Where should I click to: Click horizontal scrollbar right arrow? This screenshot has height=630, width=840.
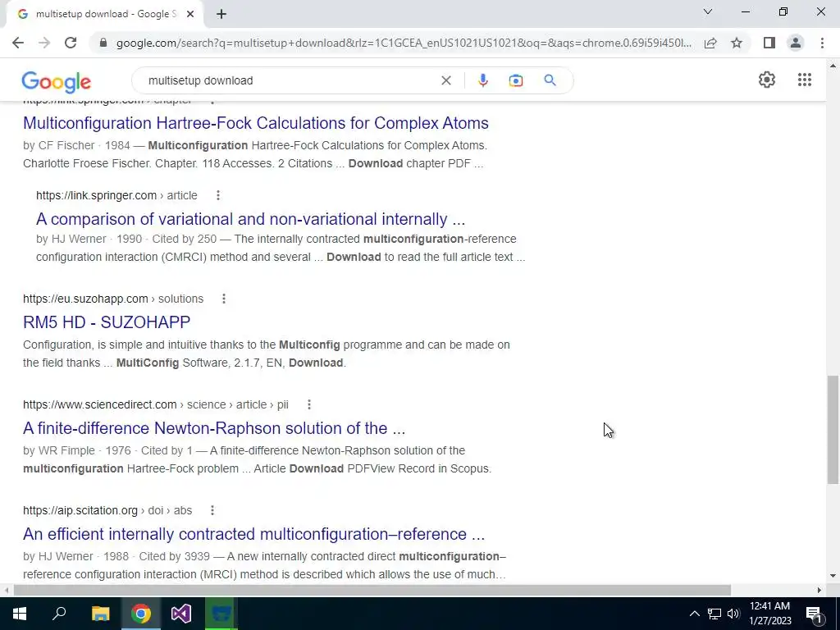(819, 590)
